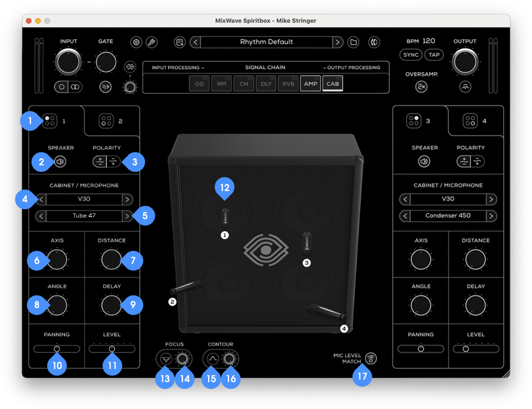The image size is (532, 409).
Task: Go to next preset arrow
Action: tap(338, 42)
